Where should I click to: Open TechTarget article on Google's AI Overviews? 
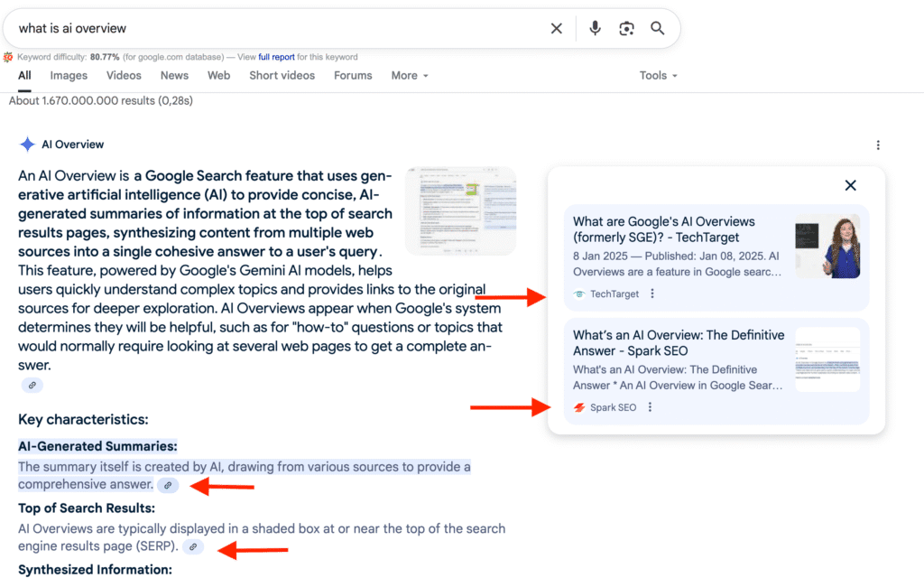[x=663, y=229]
